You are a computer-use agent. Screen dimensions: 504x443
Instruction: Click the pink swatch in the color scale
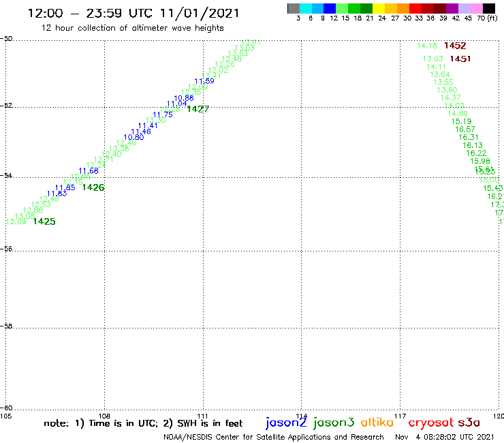coord(476,8)
